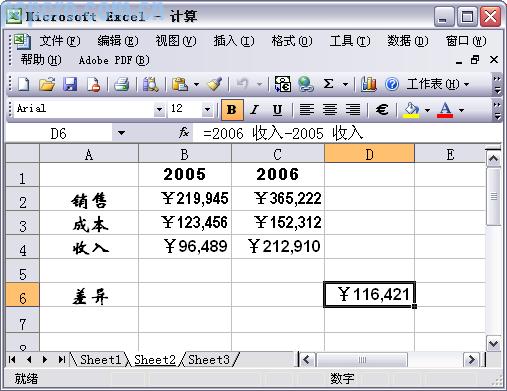Click the AutoSum sigma icon

(329, 84)
